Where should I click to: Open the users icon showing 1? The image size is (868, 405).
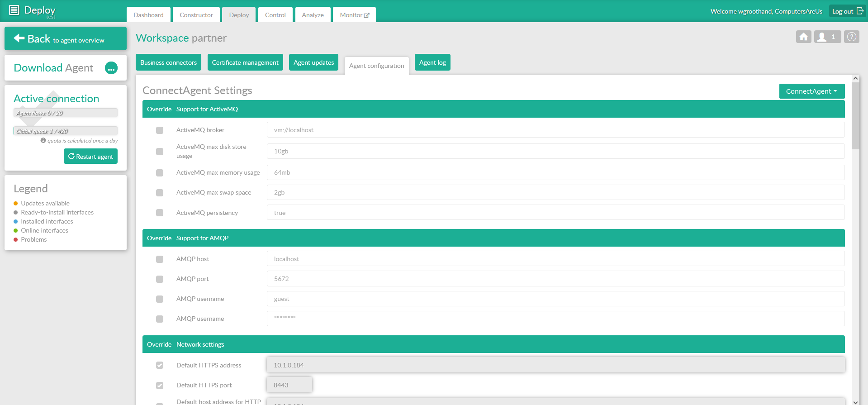[x=827, y=37]
